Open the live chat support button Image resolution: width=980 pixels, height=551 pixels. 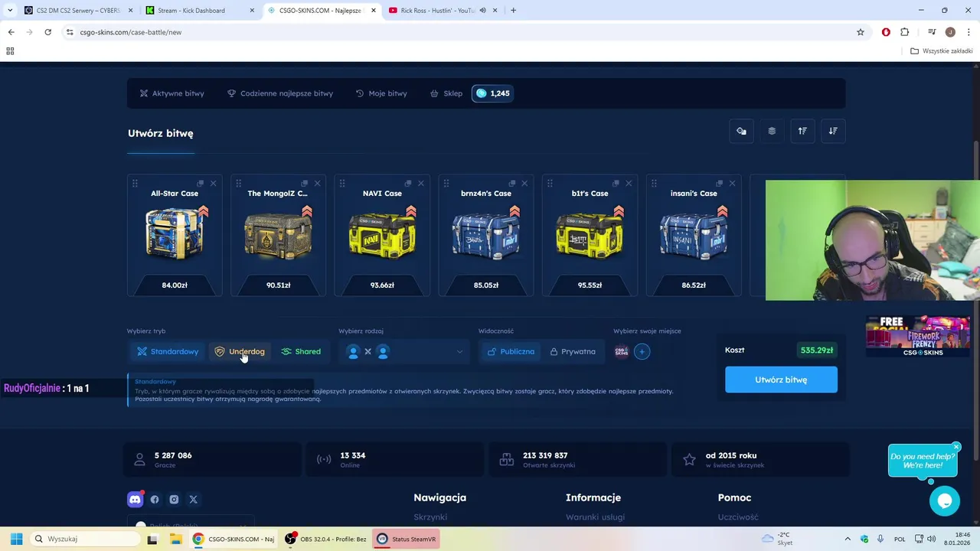tap(945, 501)
